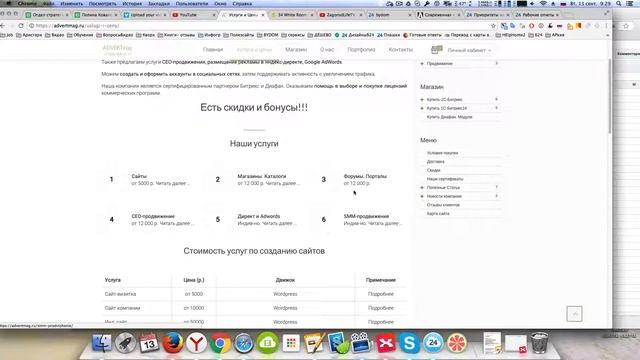Open the Директ и Adwords service link

[259, 216]
